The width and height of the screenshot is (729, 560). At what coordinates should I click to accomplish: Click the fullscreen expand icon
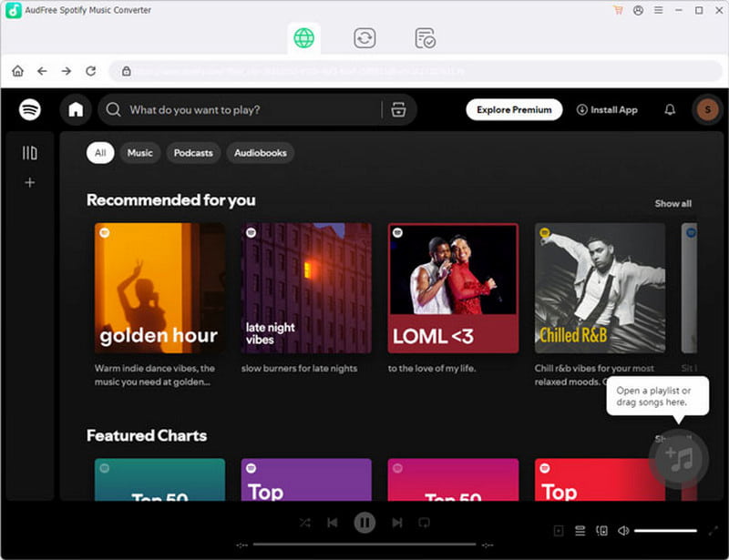(x=714, y=531)
